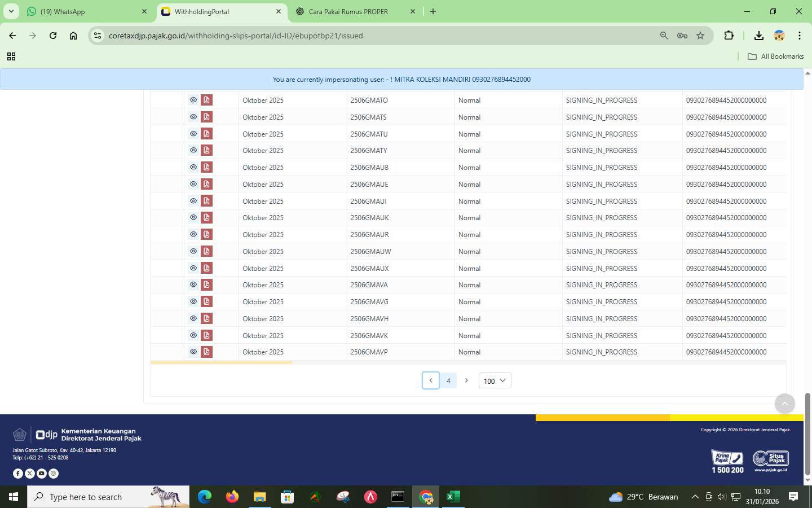Click the Situs Pajak www.pajak.go.id icon
Viewport: 812px width, 508px height.
coord(770,460)
